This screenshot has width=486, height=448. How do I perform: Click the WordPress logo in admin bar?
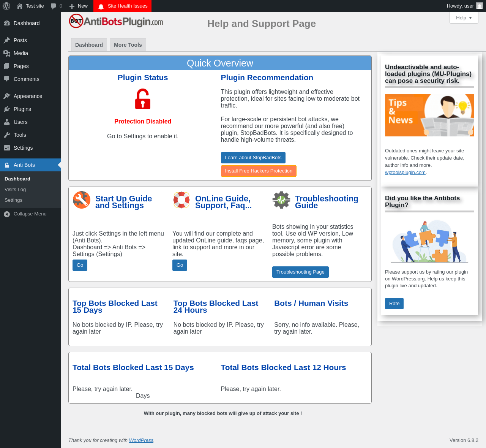pyautogui.click(x=6, y=6)
